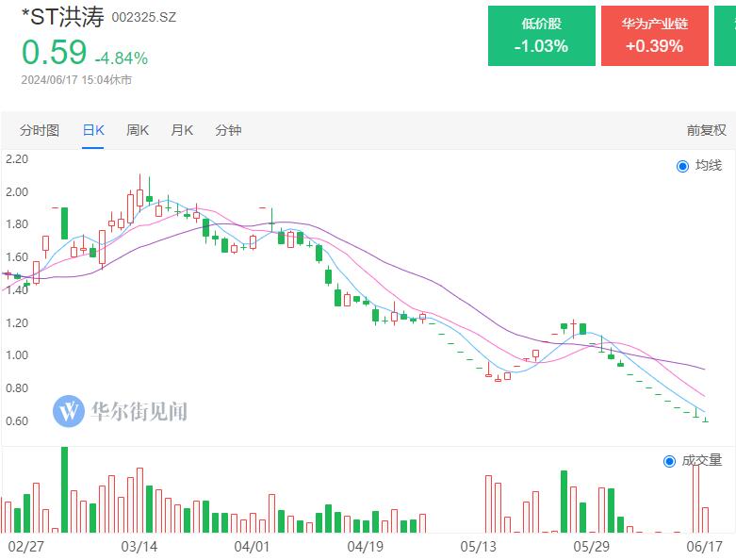Toggle the 成交量 radio button
This screenshot has width=736, height=560.
(x=669, y=461)
